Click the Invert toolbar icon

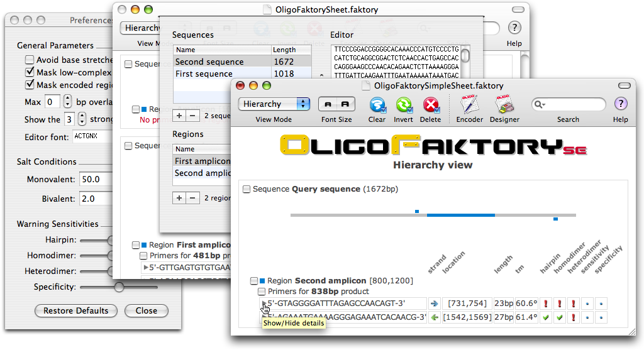[x=404, y=105]
